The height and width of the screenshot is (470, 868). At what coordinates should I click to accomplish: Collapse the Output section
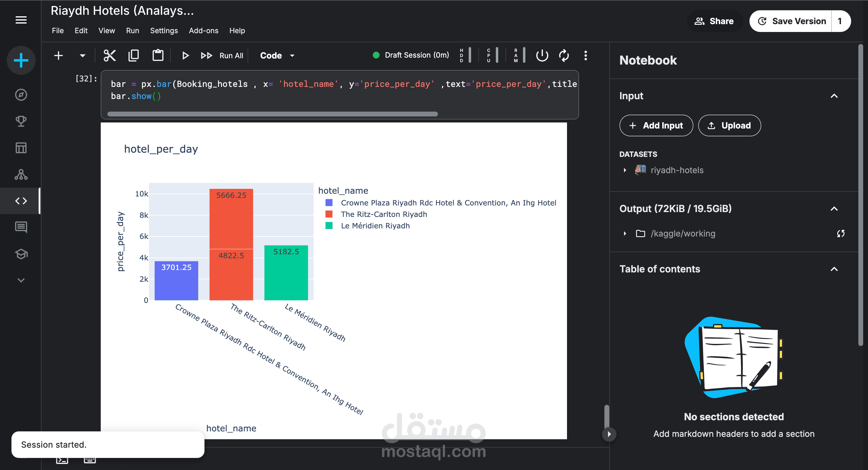pos(834,209)
